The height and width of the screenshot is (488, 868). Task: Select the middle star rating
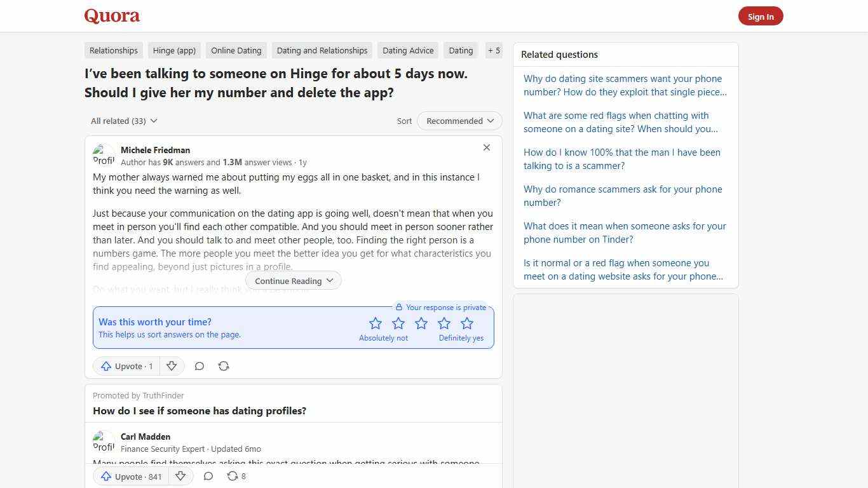[x=421, y=323]
